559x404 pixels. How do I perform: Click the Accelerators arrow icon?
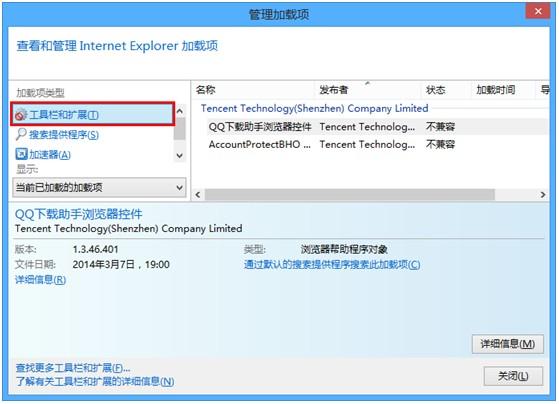pyautogui.click(x=21, y=154)
